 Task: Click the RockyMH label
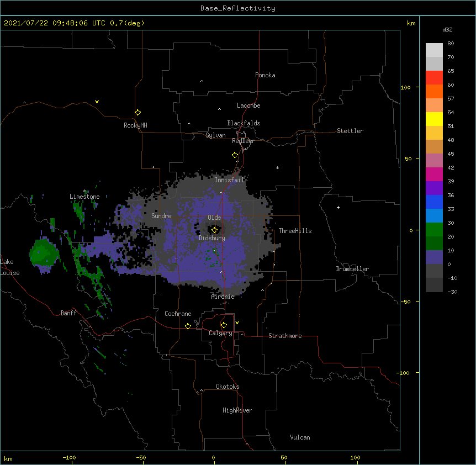135,125
